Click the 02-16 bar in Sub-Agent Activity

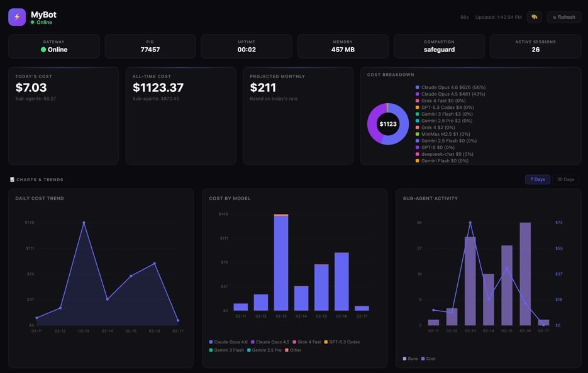tap(524, 274)
